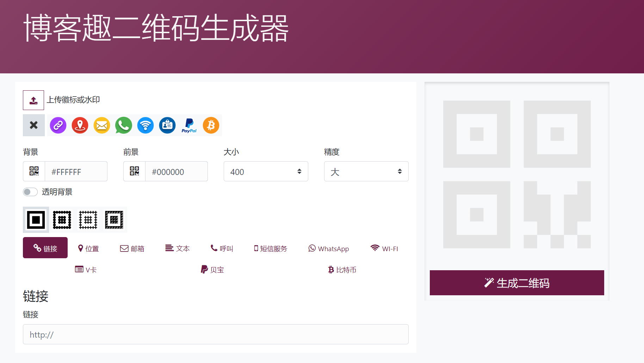Screen dimensions: 644x363
Task: Click the http:// link input field
Action: 216,334
